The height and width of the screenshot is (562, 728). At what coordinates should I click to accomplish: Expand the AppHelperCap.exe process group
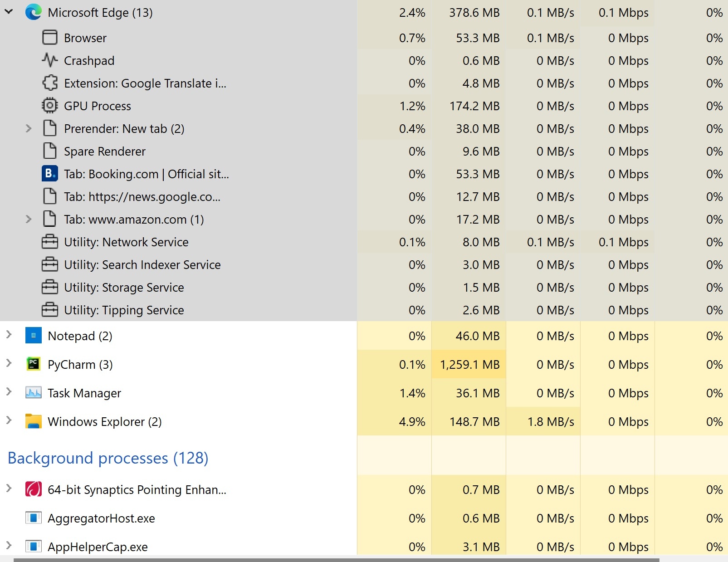[x=9, y=545]
